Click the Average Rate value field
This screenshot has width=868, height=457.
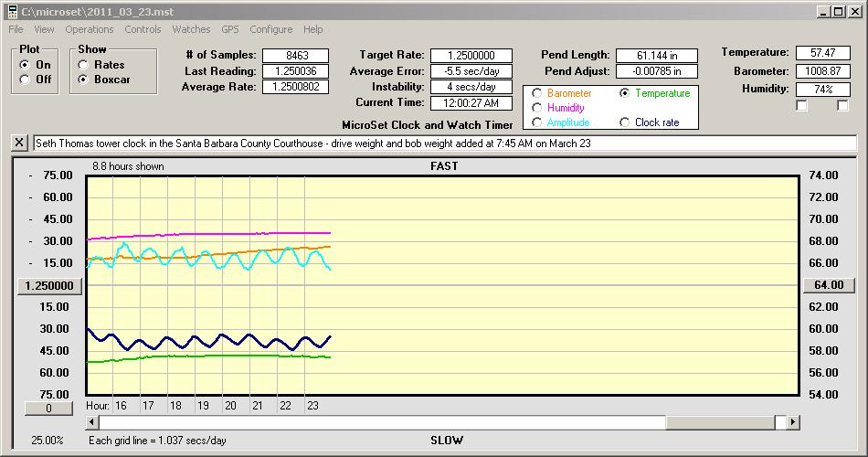coord(296,87)
